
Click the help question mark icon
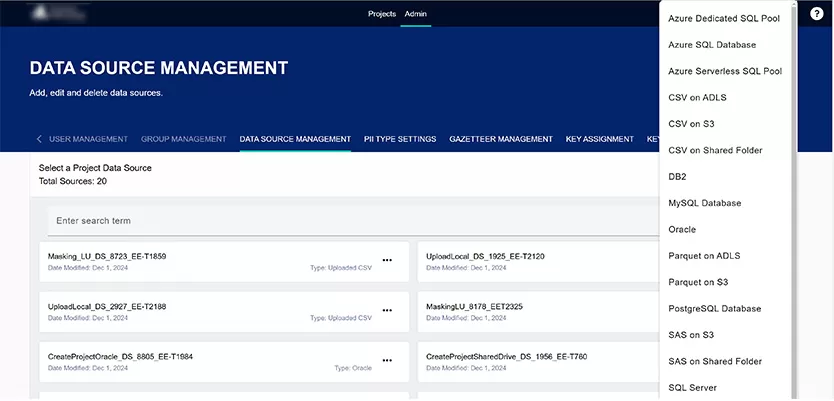click(x=816, y=14)
